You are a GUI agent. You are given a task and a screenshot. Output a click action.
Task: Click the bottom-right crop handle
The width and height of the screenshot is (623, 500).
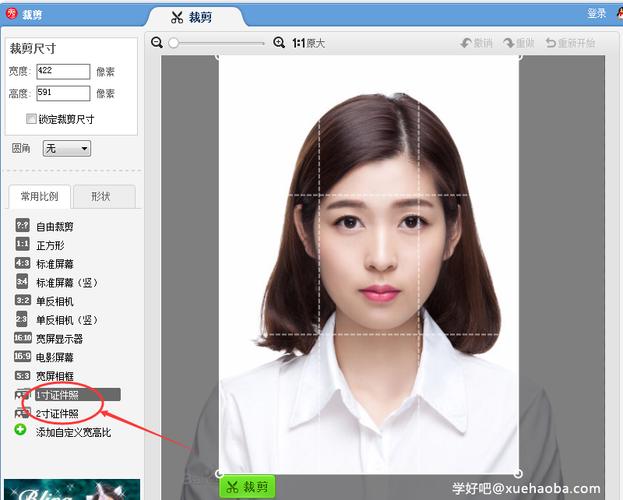coord(519,473)
